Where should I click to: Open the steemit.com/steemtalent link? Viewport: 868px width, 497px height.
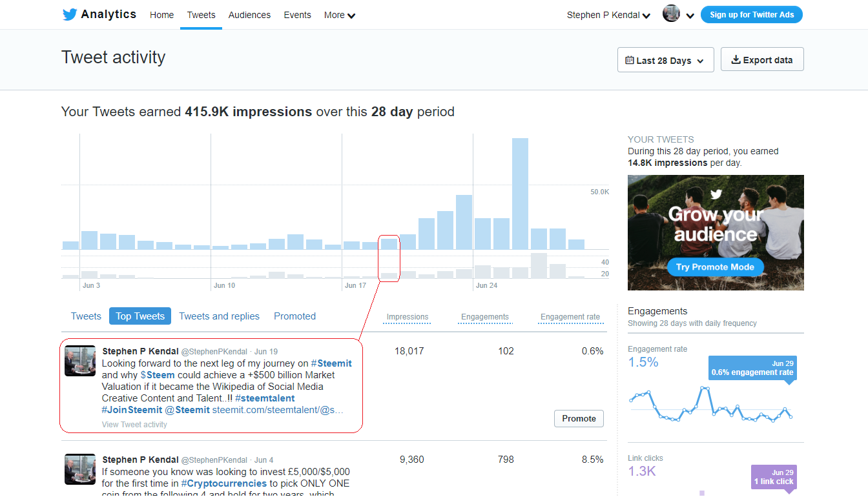[278, 410]
